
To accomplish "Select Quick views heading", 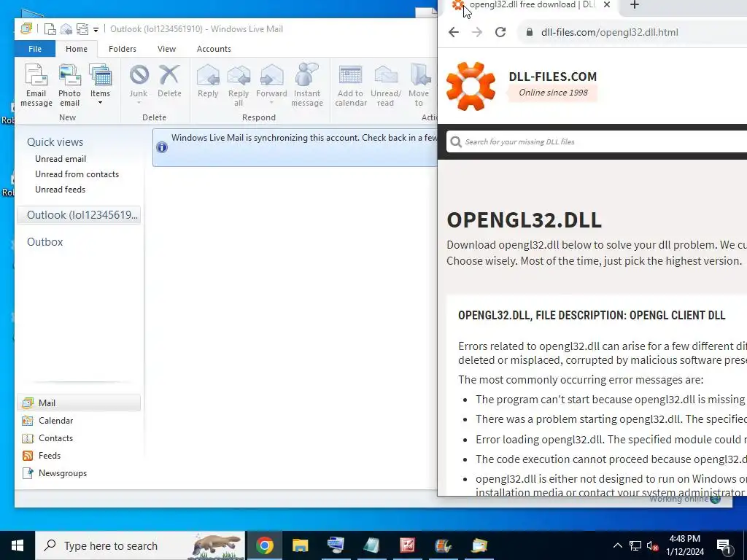I will pos(55,142).
